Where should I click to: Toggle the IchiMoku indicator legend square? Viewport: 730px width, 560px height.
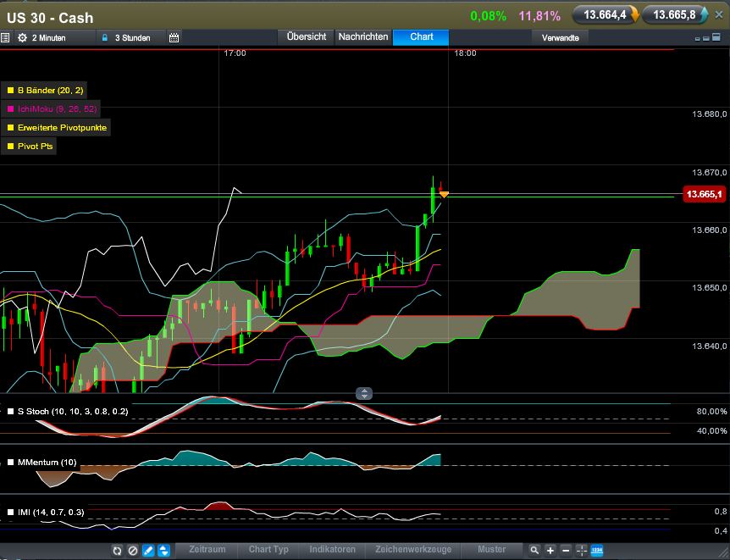tap(10, 108)
